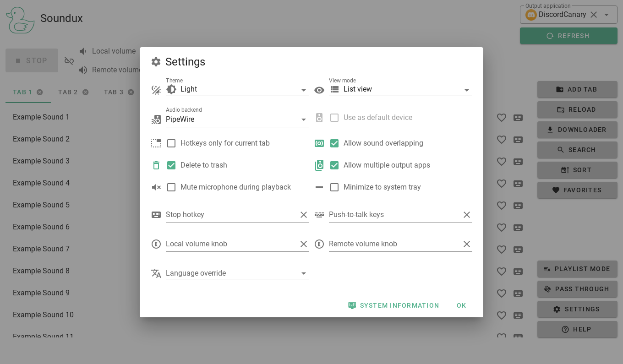Show Favorites
Screen dimensions: 623x364
click(x=577, y=190)
